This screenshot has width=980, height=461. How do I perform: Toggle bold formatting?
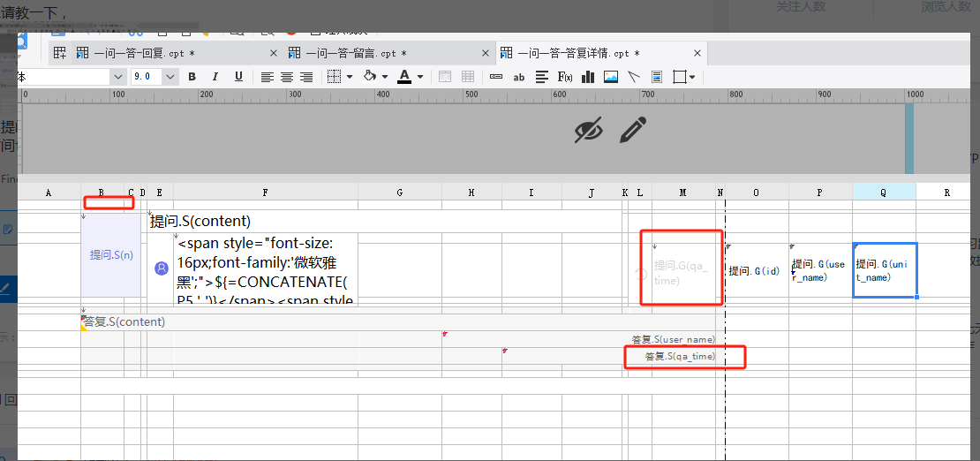[x=192, y=77]
